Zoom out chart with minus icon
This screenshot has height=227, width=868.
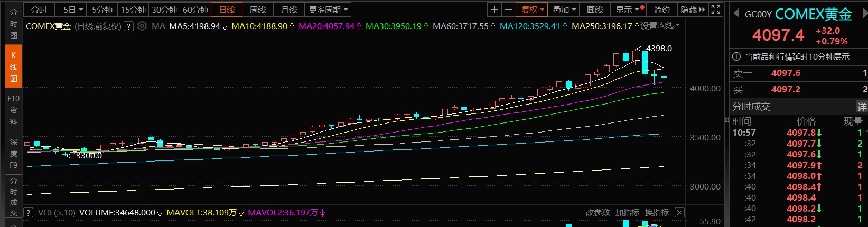point(508,10)
